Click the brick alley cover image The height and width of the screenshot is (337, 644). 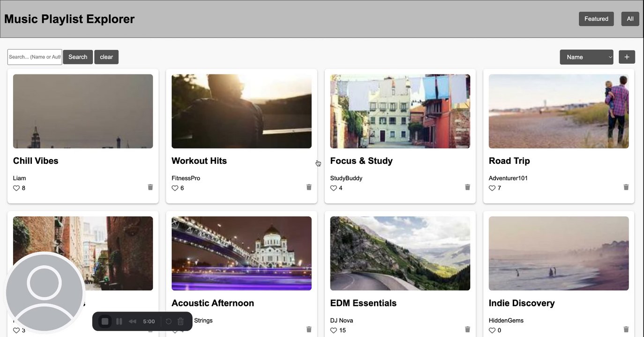(83, 253)
